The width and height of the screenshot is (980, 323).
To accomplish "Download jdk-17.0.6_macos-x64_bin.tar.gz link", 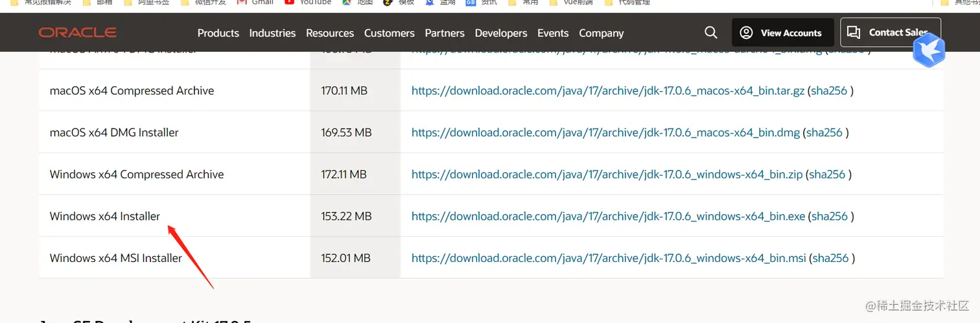I will click(x=608, y=91).
